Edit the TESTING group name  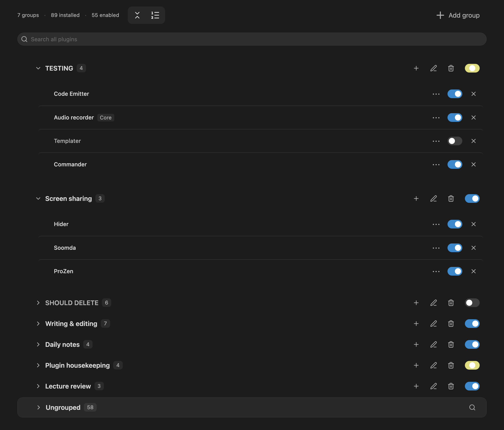(x=433, y=68)
